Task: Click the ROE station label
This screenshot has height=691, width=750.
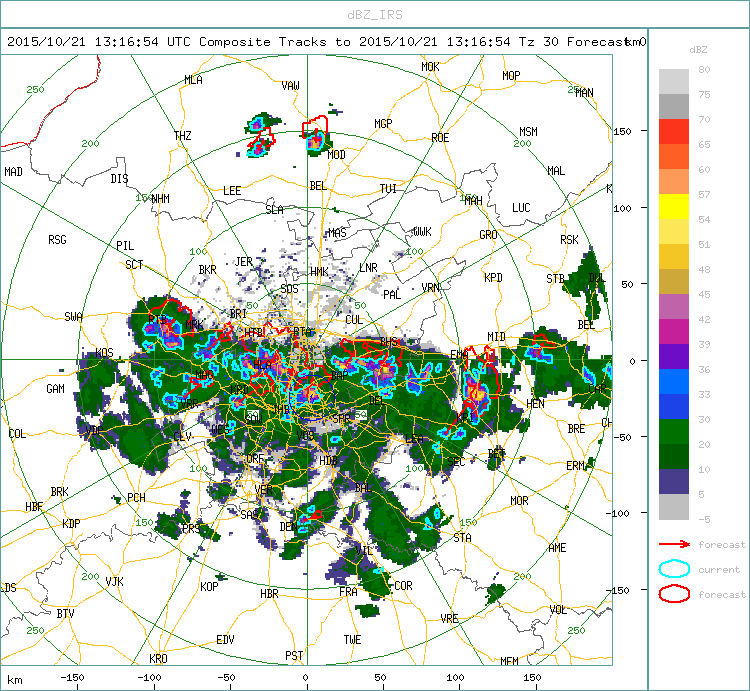Action: coord(440,138)
